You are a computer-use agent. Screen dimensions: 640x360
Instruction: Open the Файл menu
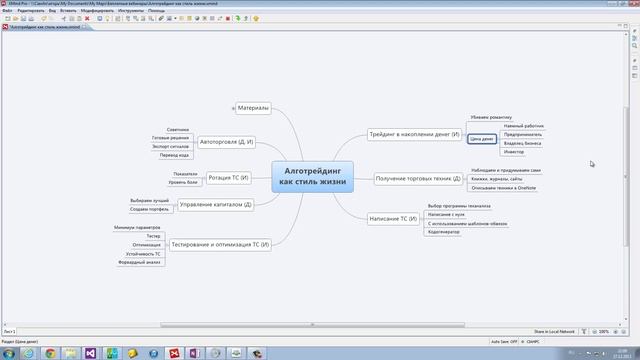pos(7,11)
